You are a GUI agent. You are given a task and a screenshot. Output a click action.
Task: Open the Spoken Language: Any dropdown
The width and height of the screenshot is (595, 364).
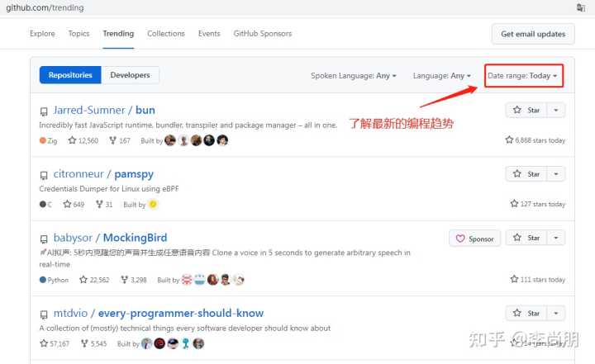[354, 76]
